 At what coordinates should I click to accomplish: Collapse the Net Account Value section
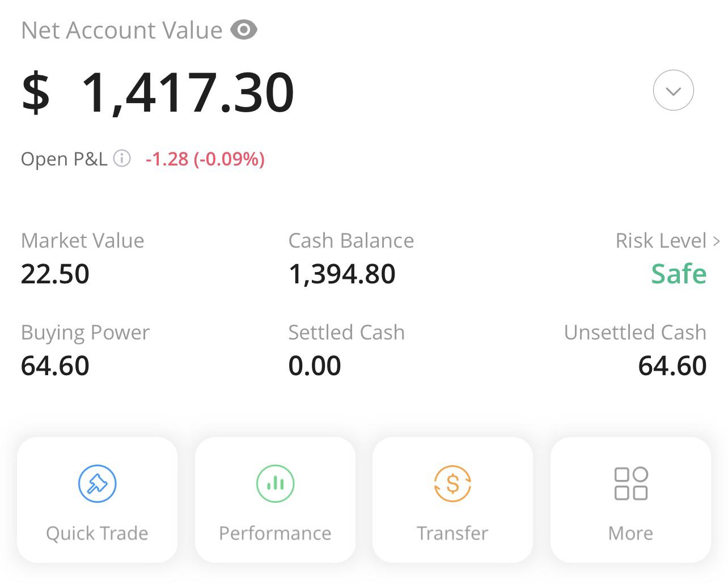672,90
